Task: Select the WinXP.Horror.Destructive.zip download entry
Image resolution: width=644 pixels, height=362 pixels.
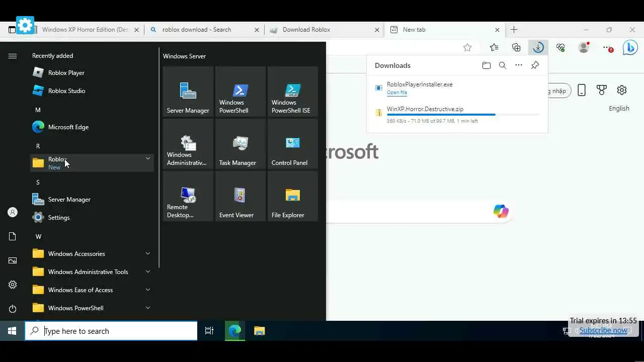Action: tap(457, 115)
